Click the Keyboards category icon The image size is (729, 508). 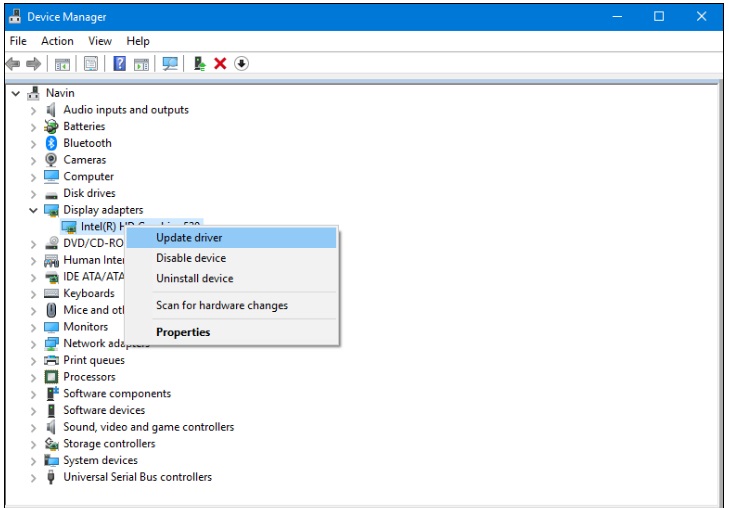coord(51,294)
